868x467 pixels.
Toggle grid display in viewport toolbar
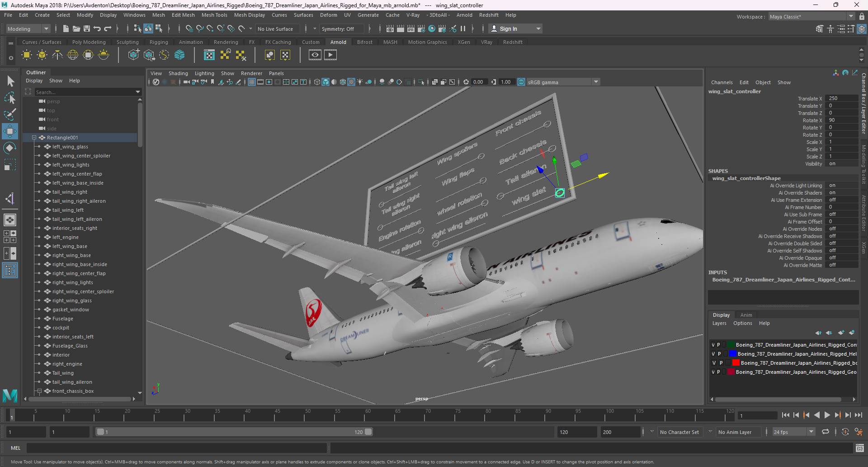point(252,82)
